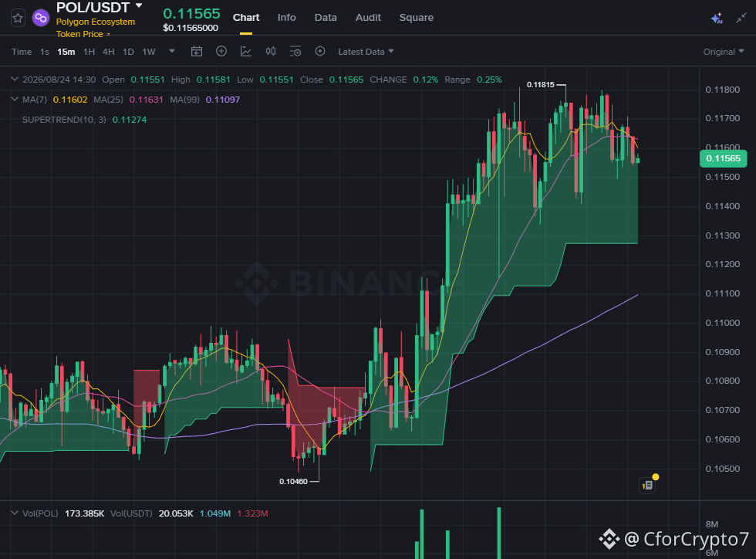Open the Original chart mode dropdown

pyautogui.click(x=724, y=52)
